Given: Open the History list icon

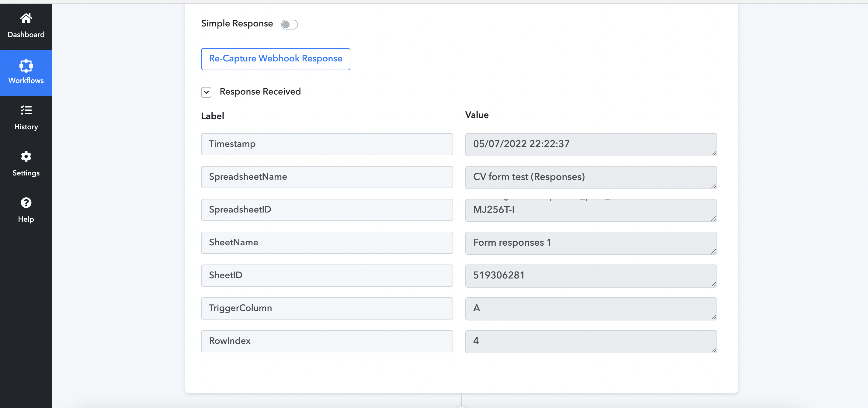Looking at the screenshot, I should [26, 110].
